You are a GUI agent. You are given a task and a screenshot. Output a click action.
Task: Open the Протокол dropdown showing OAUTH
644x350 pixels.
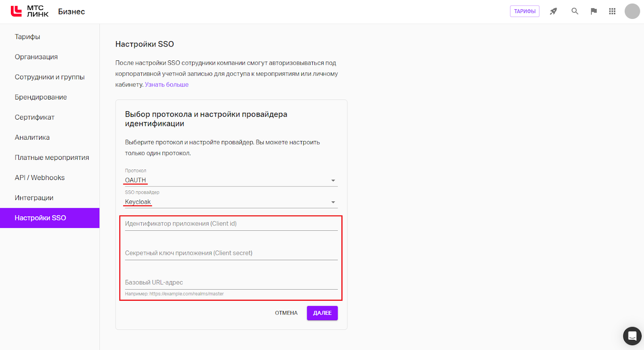point(231,180)
